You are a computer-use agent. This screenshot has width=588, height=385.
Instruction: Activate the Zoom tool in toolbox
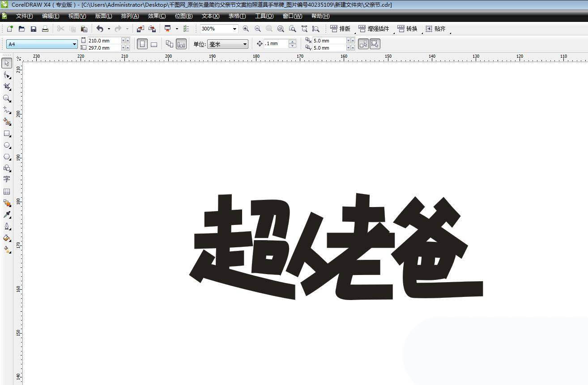tap(7, 99)
